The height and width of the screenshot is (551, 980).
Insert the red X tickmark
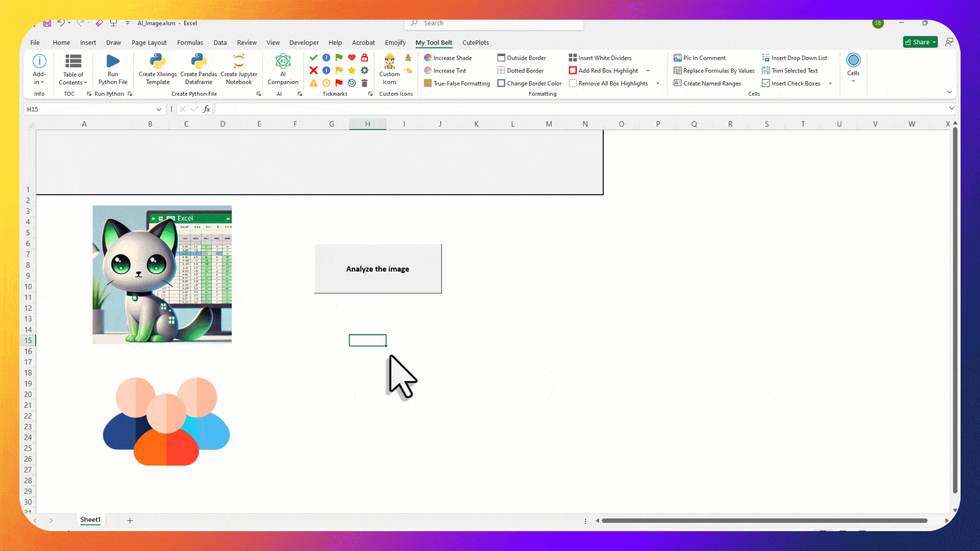(x=313, y=70)
